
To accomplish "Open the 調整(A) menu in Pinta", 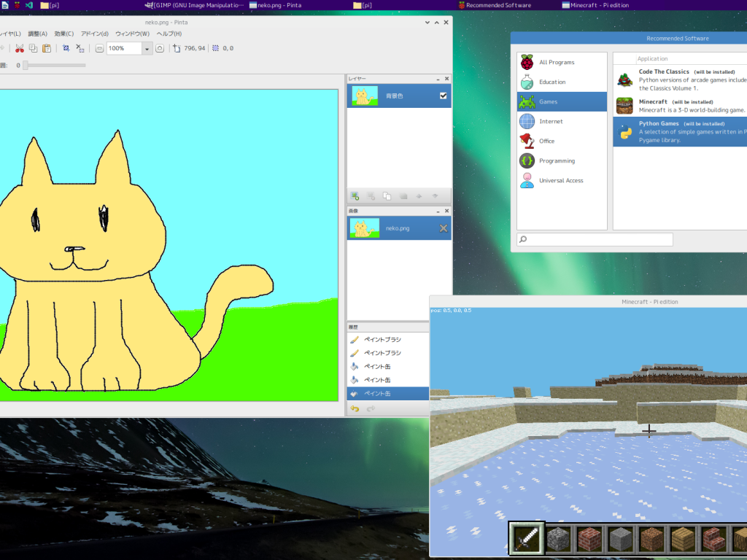I will point(38,34).
